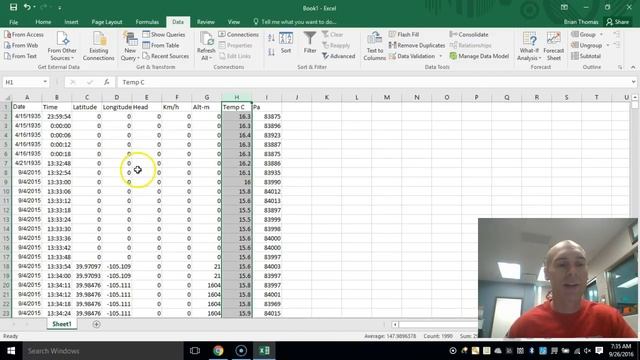Switch to the View tab

[234, 22]
